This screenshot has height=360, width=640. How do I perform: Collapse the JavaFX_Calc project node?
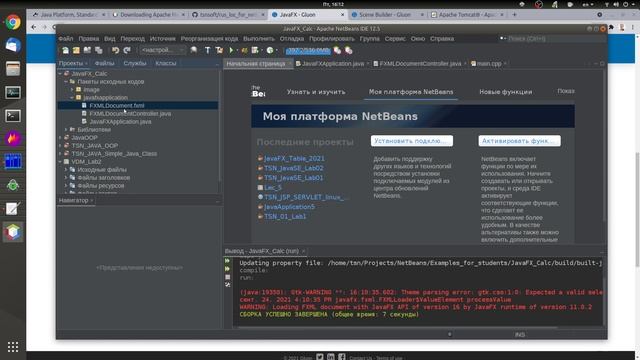60,74
